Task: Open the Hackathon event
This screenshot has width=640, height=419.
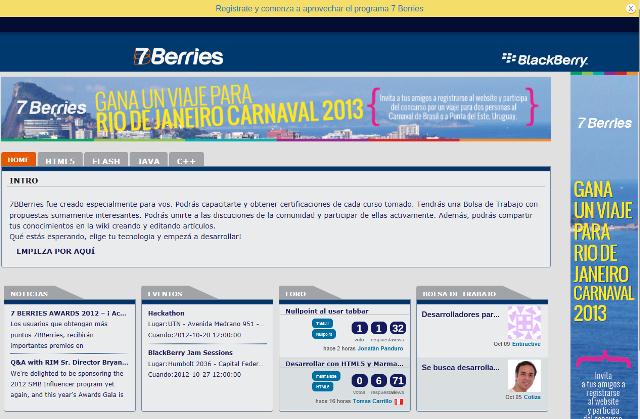Action: [166, 313]
